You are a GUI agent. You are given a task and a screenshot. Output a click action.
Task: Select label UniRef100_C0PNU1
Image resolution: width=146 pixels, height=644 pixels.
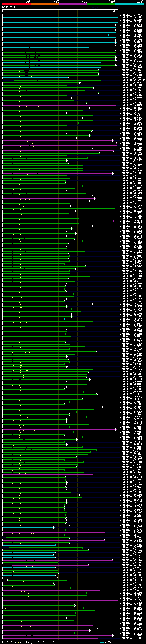click(x=131, y=389)
